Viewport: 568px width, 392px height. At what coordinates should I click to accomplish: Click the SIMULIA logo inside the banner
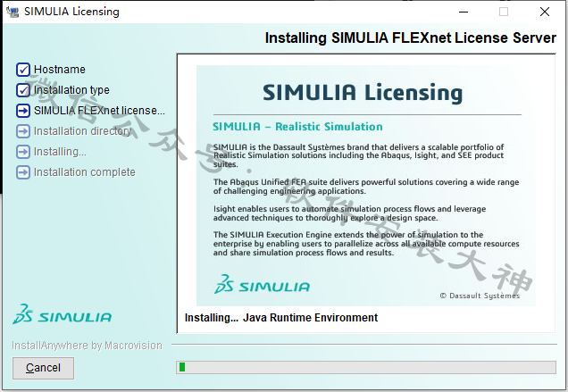pos(262,284)
